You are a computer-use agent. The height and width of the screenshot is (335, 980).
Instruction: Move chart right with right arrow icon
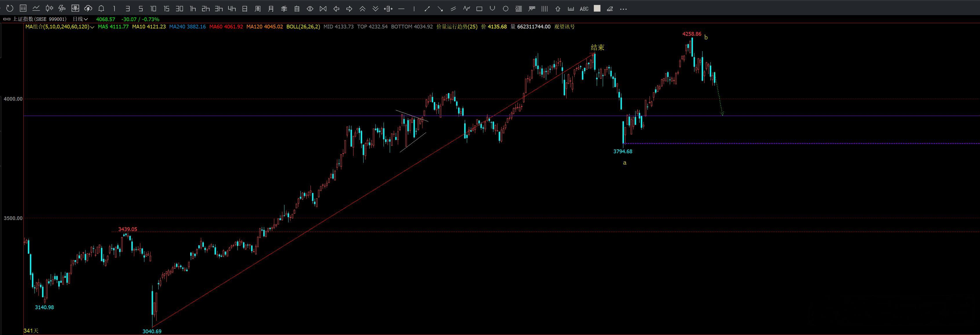point(349,8)
